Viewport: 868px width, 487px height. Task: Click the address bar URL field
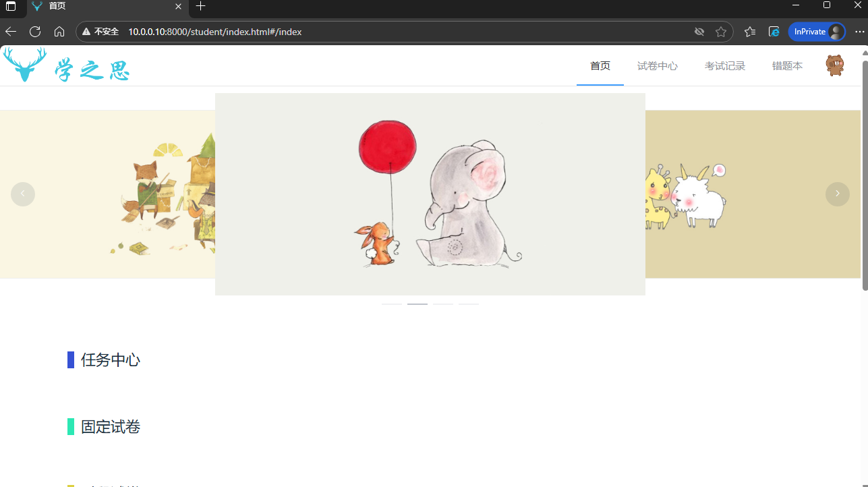(405, 32)
